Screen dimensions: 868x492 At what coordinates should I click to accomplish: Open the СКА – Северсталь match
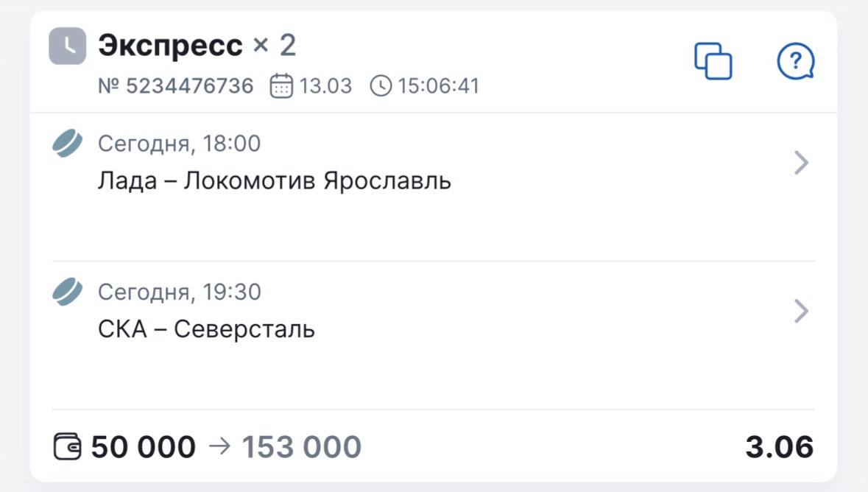[206, 328]
